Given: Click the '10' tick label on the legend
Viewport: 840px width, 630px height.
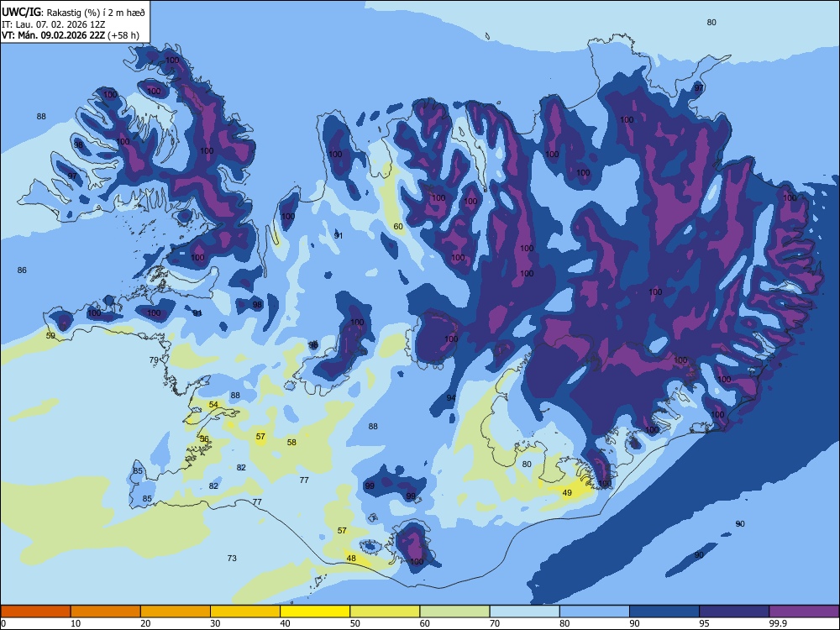Looking at the screenshot, I should (x=76, y=623).
